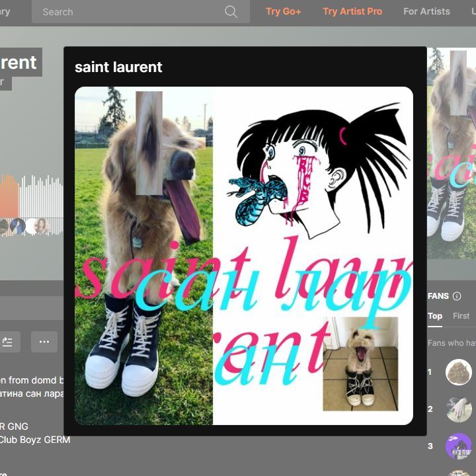Click the 'saint laurent' modal title
The image size is (476, 476).
pos(118,67)
